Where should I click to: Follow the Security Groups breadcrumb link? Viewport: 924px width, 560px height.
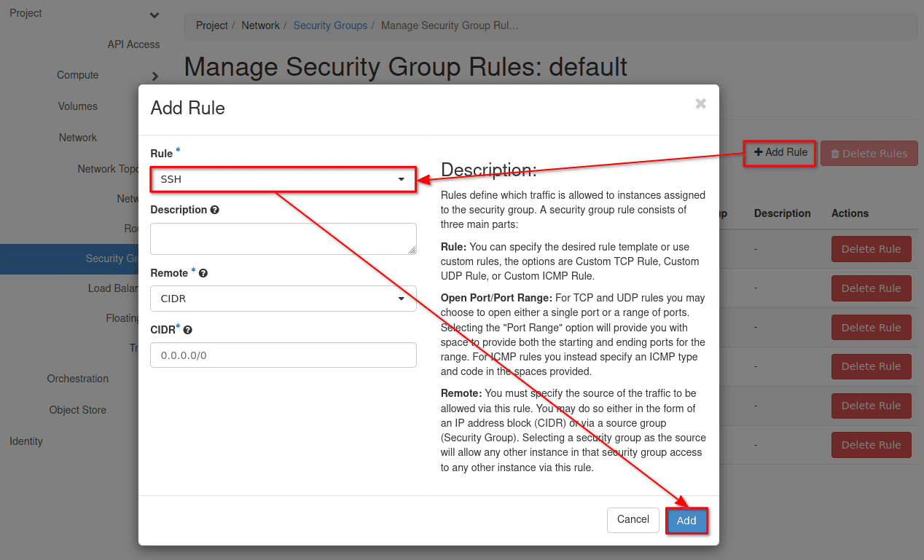click(x=330, y=25)
